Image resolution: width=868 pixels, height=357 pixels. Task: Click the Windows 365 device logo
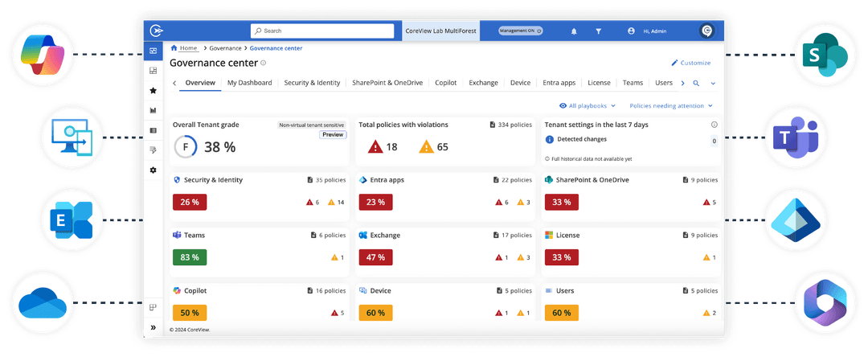pos(71,137)
